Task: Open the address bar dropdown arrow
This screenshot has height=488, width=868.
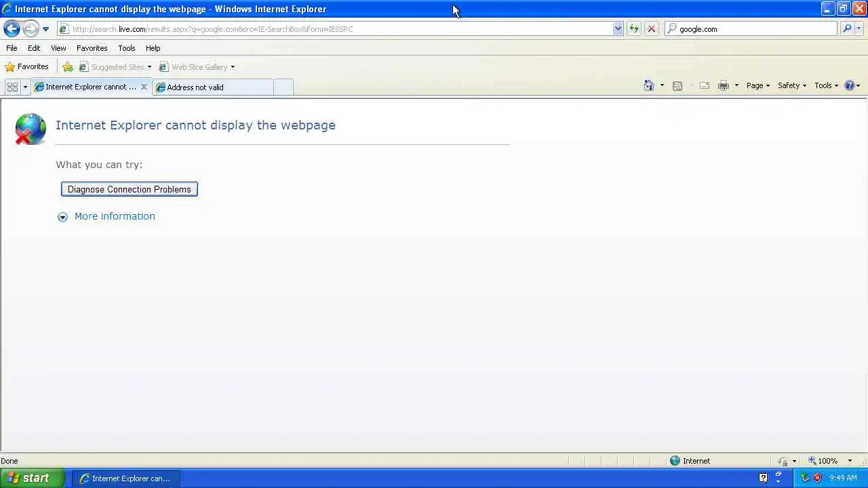Action: [618, 29]
